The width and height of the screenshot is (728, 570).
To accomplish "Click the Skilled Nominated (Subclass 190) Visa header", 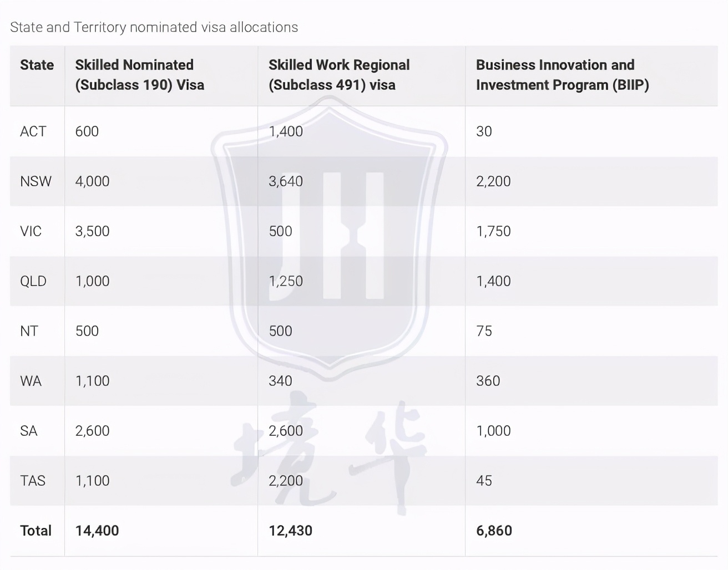I will 139,75.
